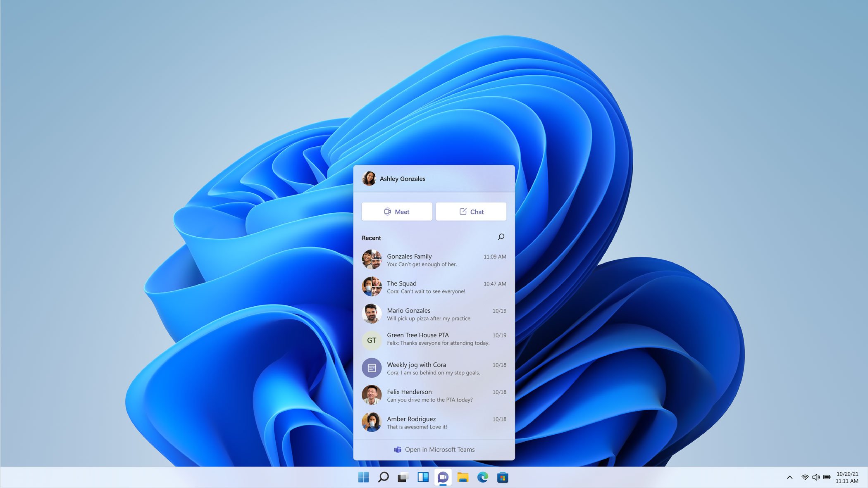Open Felix Henderson message thread
This screenshot has width=868, height=488.
(434, 395)
